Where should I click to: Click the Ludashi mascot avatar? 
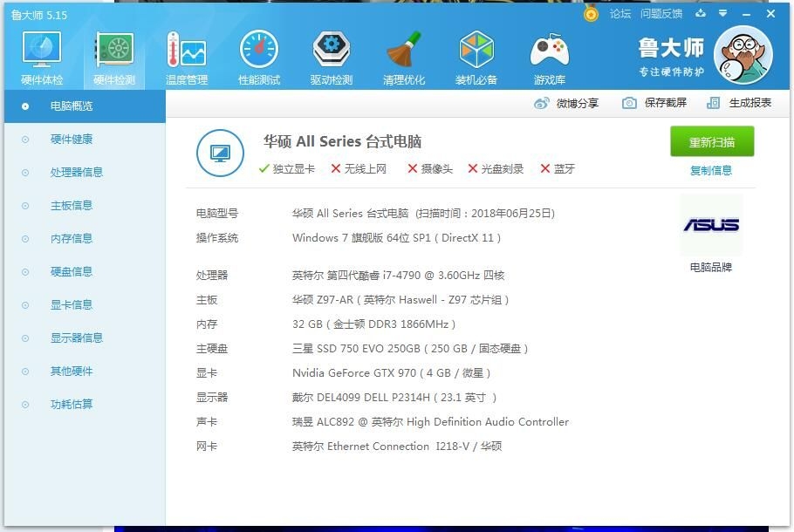pos(743,55)
